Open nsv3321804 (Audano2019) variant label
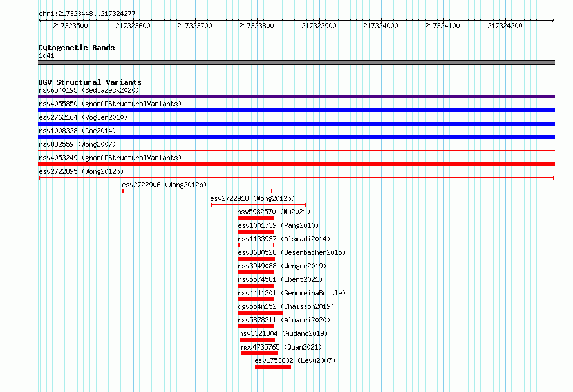573x392 pixels. click(283, 333)
